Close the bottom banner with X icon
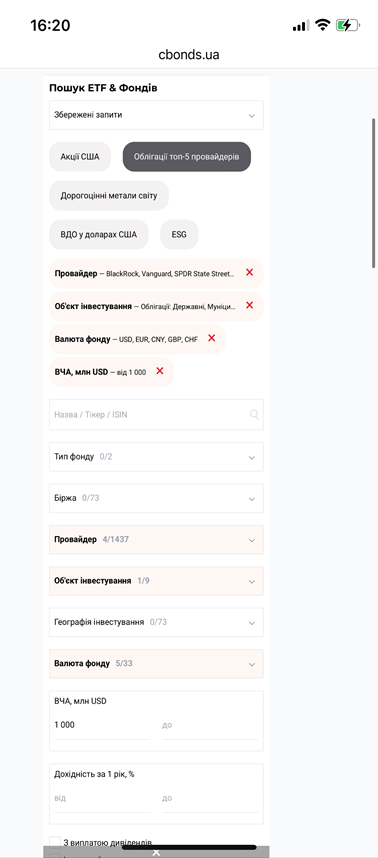Image resolution: width=378 pixels, height=858 pixels. 156,853
